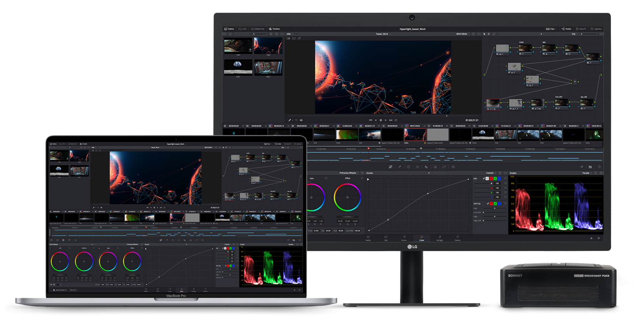Open the Info icon on the monitor toolbar
The image size is (644, 323).
[599, 167]
